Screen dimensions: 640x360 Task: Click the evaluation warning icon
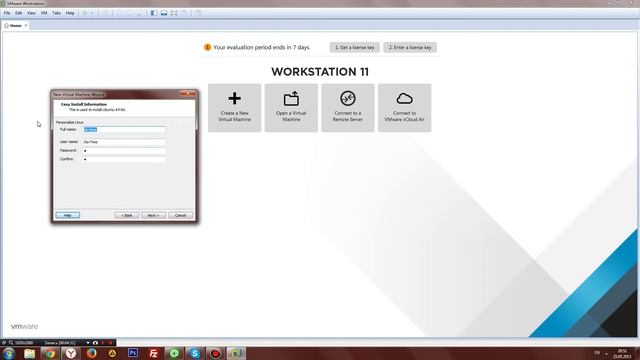pos(207,47)
